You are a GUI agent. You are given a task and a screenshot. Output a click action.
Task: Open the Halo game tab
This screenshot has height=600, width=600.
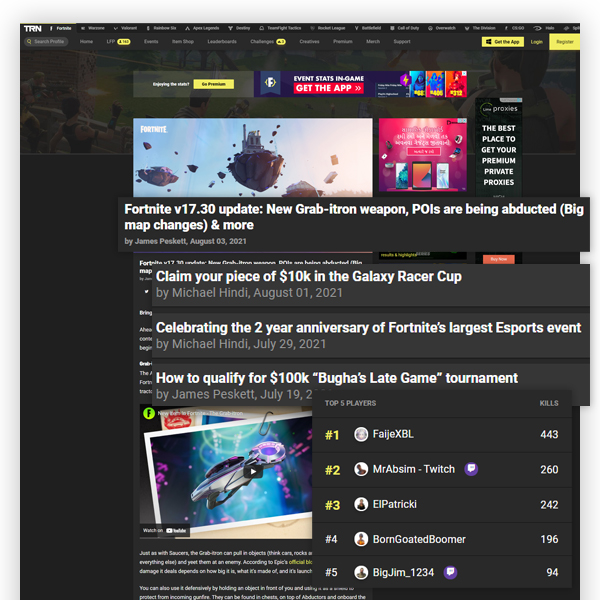(544, 28)
